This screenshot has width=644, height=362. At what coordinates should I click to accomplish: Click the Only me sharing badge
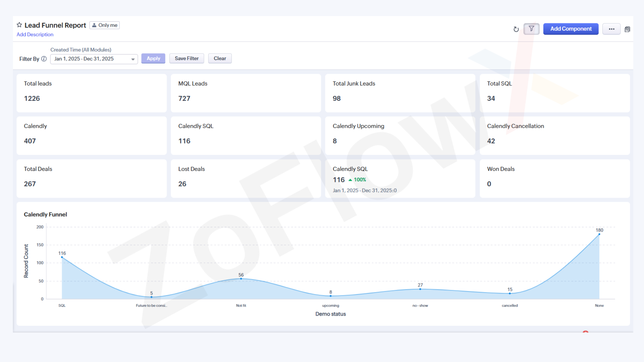tap(105, 25)
